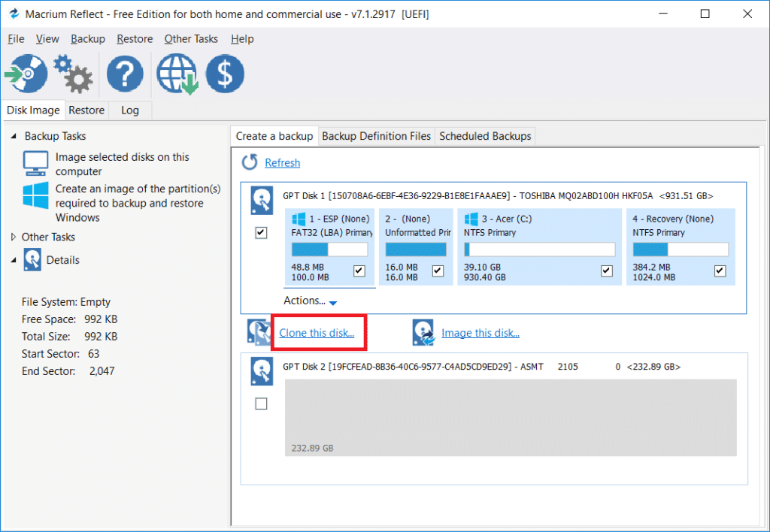
Task: Toggle the GPT Disk 1 checkbox
Action: click(x=261, y=233)
